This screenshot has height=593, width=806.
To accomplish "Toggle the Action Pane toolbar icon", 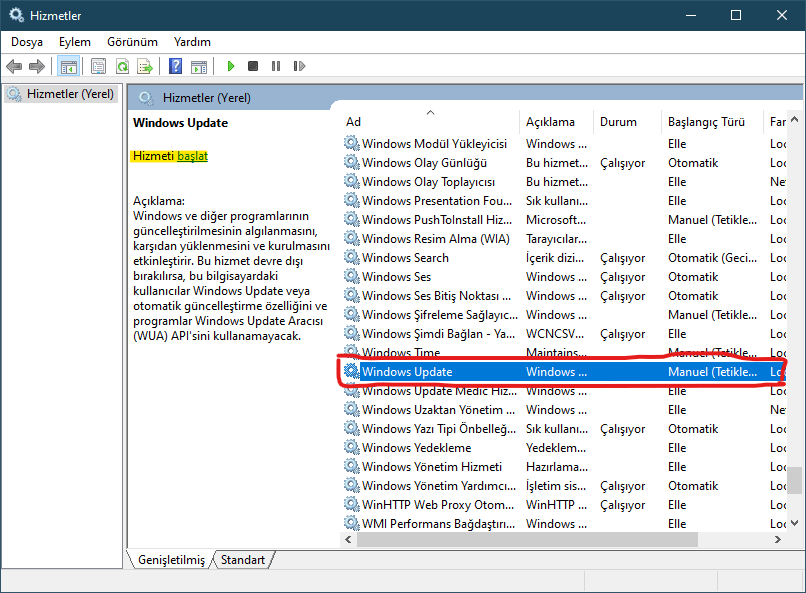I will pos(199,66).
